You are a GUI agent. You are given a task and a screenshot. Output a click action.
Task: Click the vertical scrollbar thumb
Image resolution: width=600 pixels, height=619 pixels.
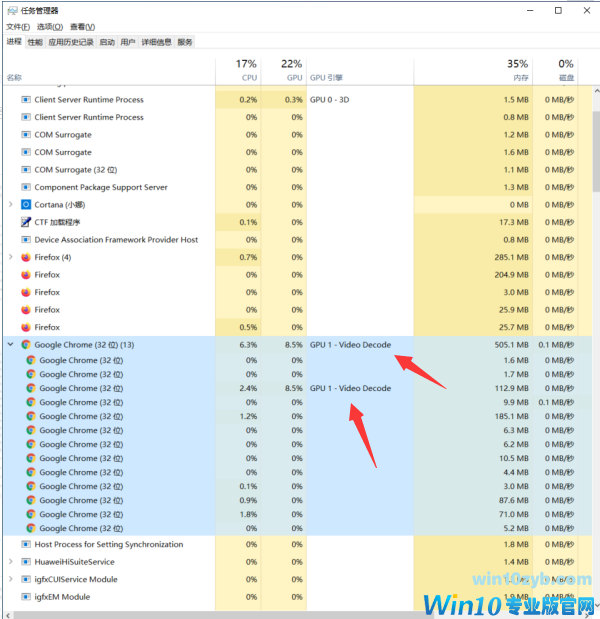[596, 151]
